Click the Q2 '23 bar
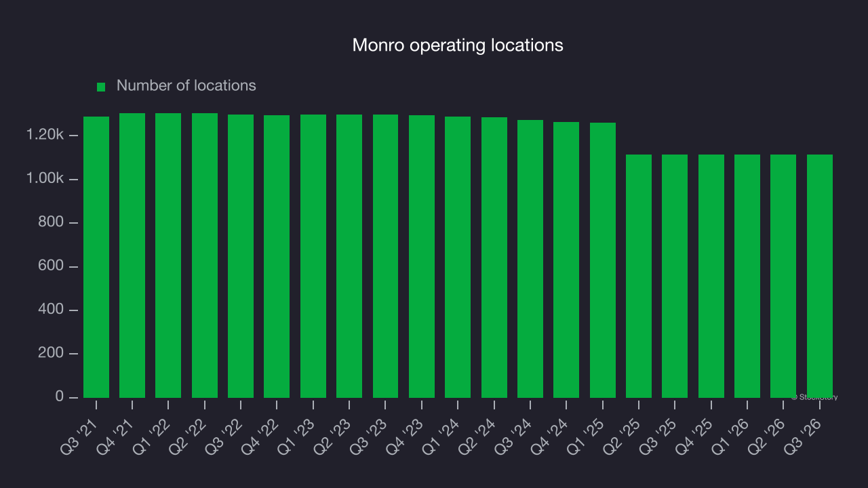This screenshot has height=488, width=868. point(349,256)
